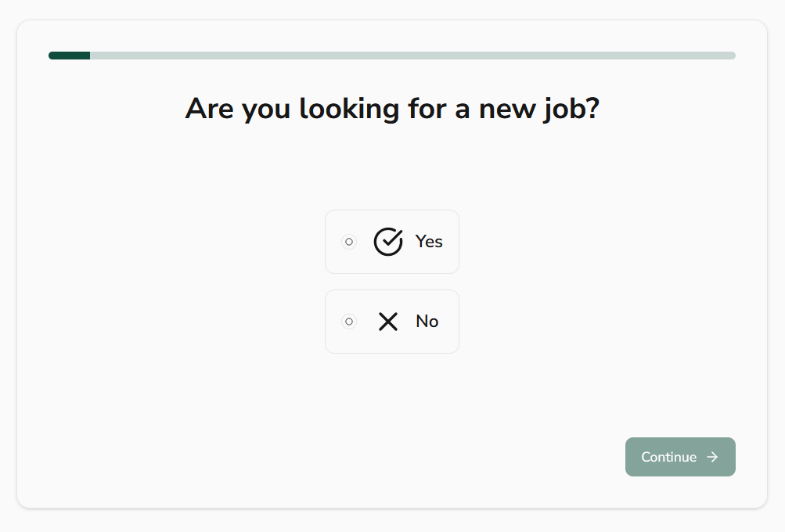Choose the "No" text label
Image resolution: width=785 pixels, height=532 pixels.
(427, 322)
